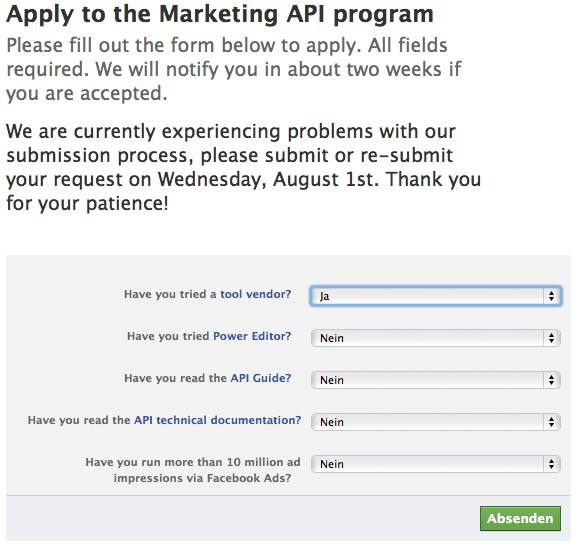Click the stepper arrows on the Power Editor select
Image resolution: width=578 pixels, height=547 pixels.
point(551,338)
